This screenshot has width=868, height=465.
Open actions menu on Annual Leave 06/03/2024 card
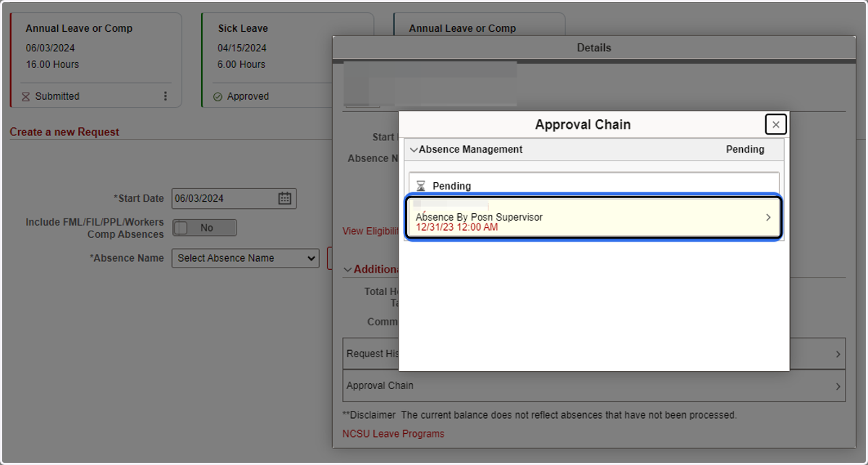[166, 96]
